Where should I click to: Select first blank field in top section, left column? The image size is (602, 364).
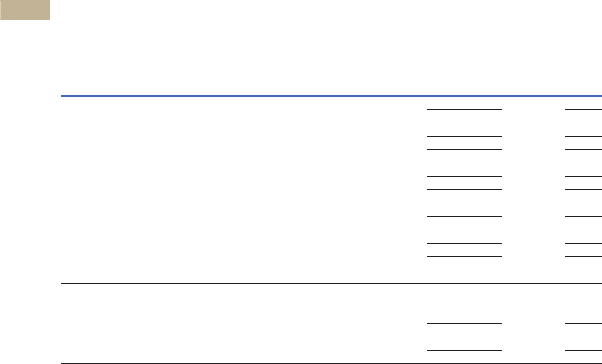[x=464, y=109]
